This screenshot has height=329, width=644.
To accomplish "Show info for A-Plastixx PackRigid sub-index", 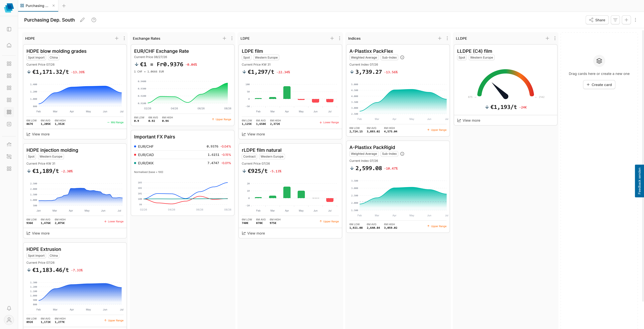I will point(402,154).
